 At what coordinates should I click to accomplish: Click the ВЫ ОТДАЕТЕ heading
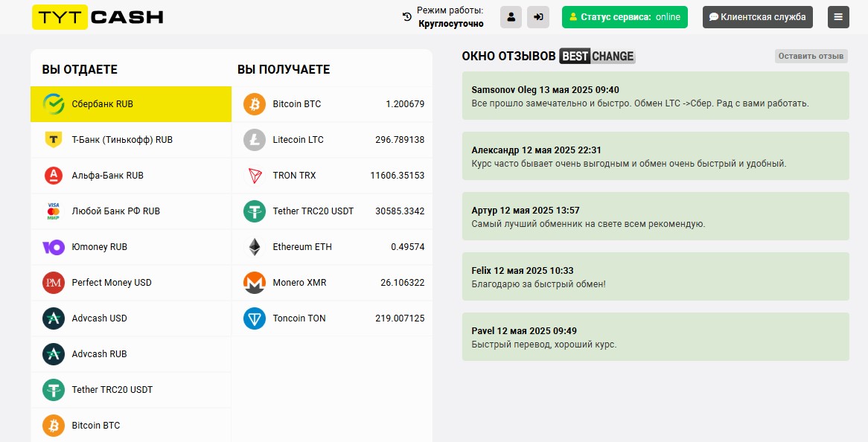(x=80, y=69)
